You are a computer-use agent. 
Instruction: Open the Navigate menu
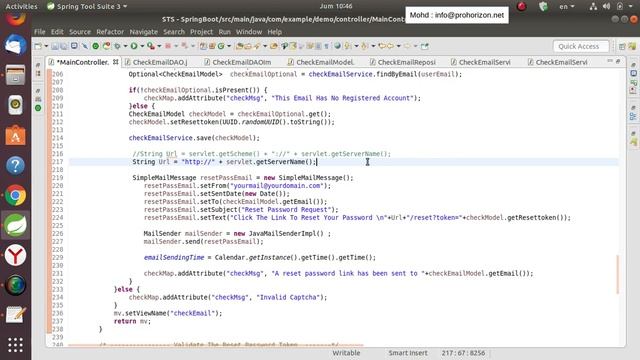143,31
